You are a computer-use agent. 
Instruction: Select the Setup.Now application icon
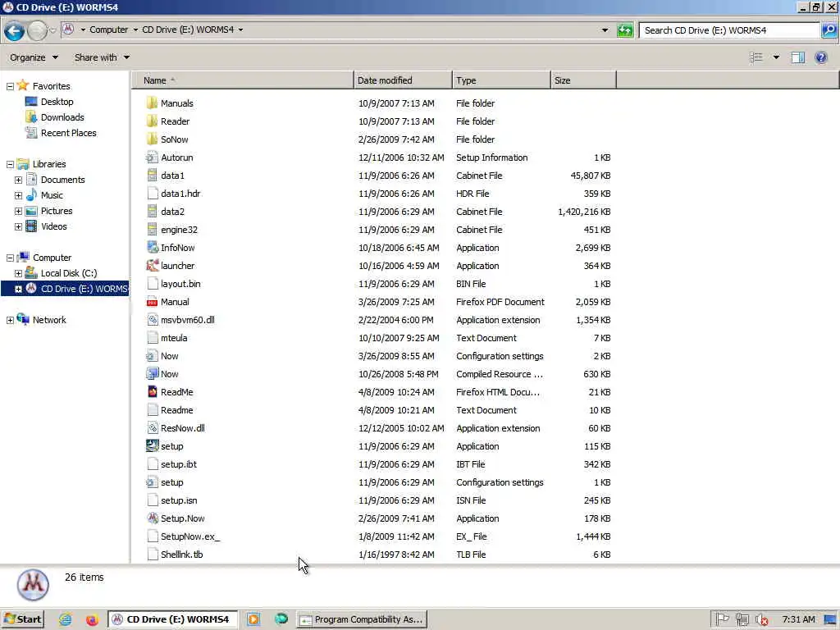click(x=152, y=518)
